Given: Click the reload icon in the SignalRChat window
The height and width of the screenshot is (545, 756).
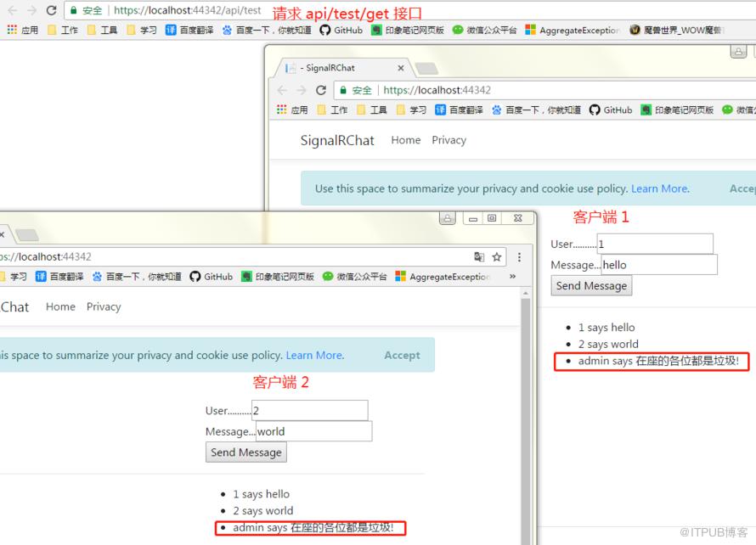Looking at the screenshot, I should (x=321, y=90).
